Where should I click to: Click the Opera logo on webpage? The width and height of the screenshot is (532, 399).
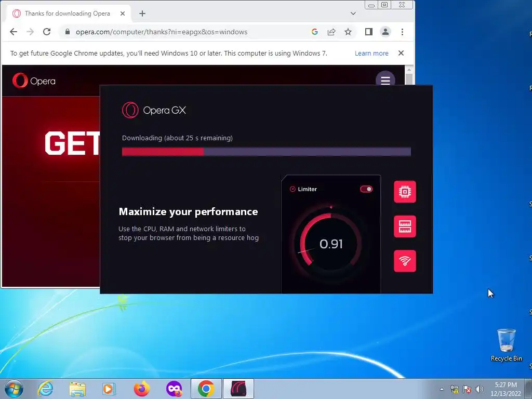(x=34, y=81)
